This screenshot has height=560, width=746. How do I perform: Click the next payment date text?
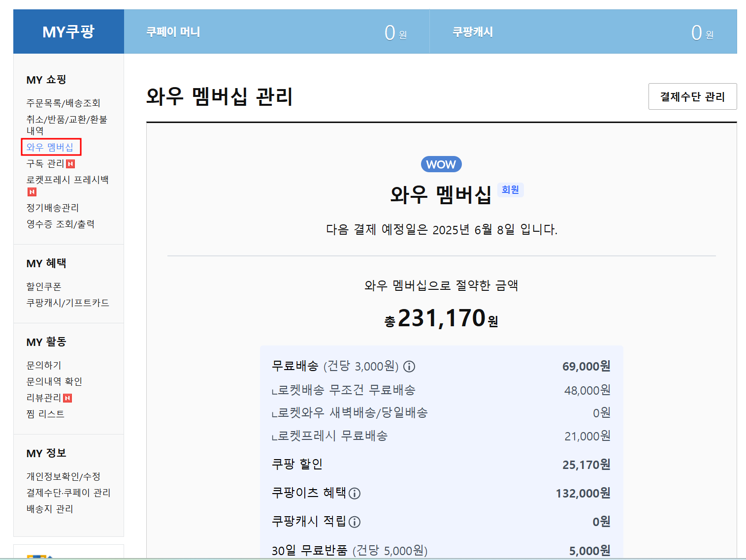pos(442,230)
